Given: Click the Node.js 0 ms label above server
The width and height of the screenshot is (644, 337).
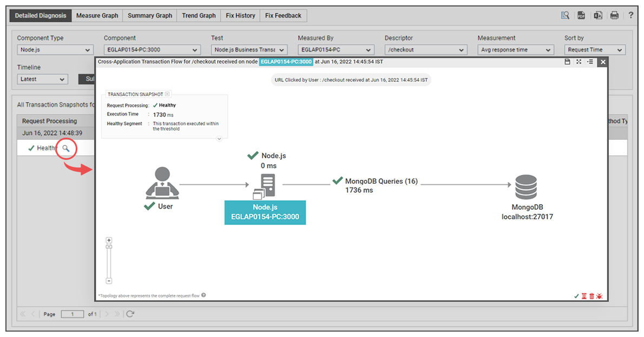Looking at the screenshot, I should (273, 161).
